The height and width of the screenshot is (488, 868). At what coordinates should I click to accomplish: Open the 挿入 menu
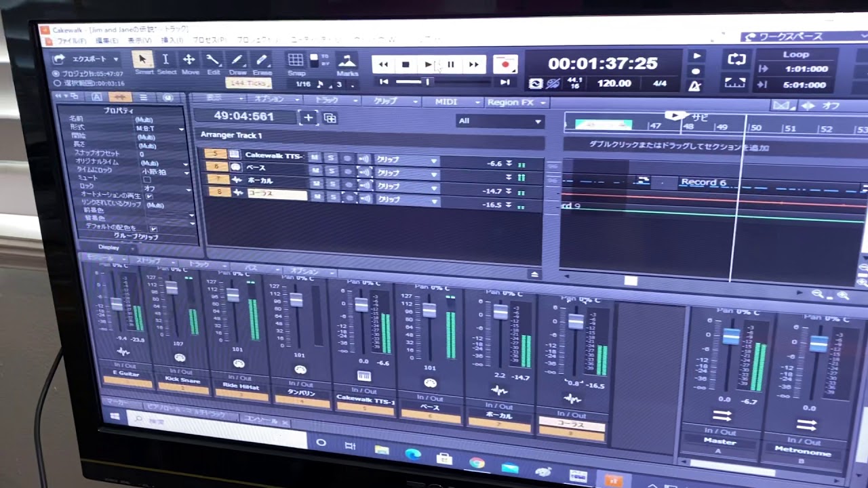tap(171, 41)
